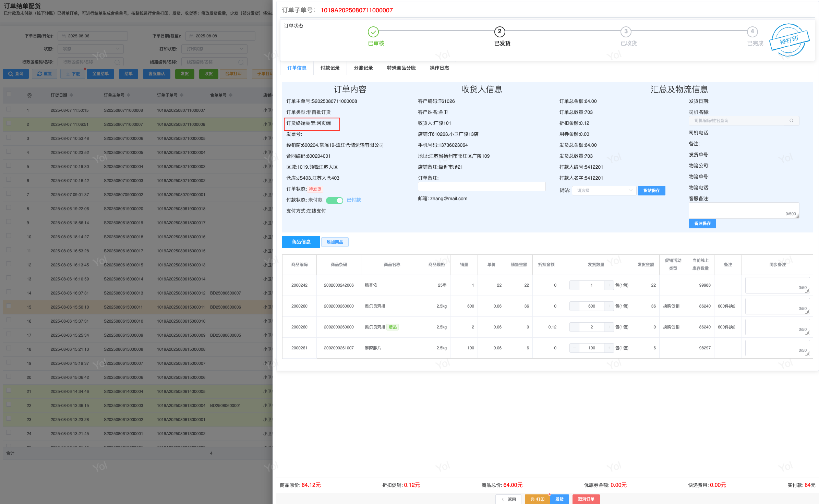Click the 查询 search button
Image resolution: width=819 pixels, height=504 pixels.
pyautogui.click(x=16, y=74)
